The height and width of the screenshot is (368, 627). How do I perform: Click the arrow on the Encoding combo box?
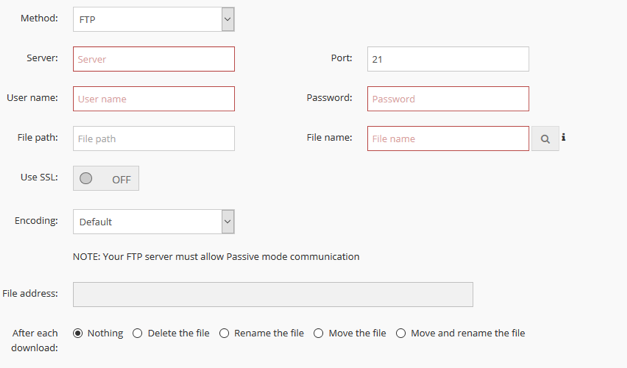(x=228, y=222)
